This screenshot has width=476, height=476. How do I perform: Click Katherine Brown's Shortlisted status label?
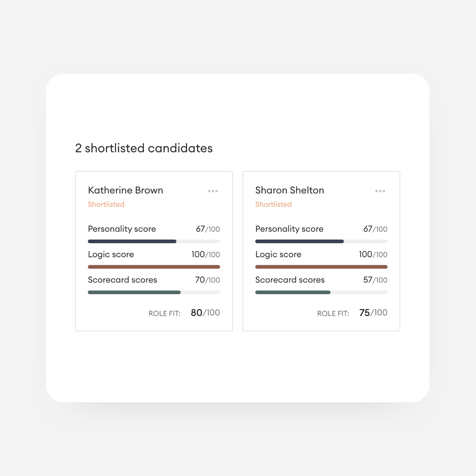point(106,204)
